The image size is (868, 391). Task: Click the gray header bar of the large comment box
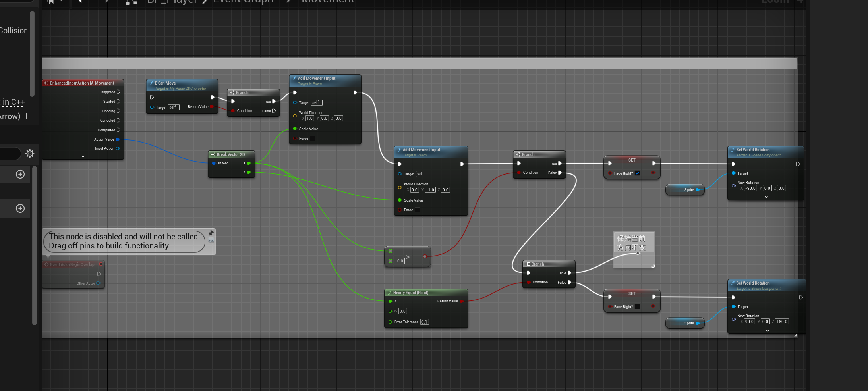(420, 64)
